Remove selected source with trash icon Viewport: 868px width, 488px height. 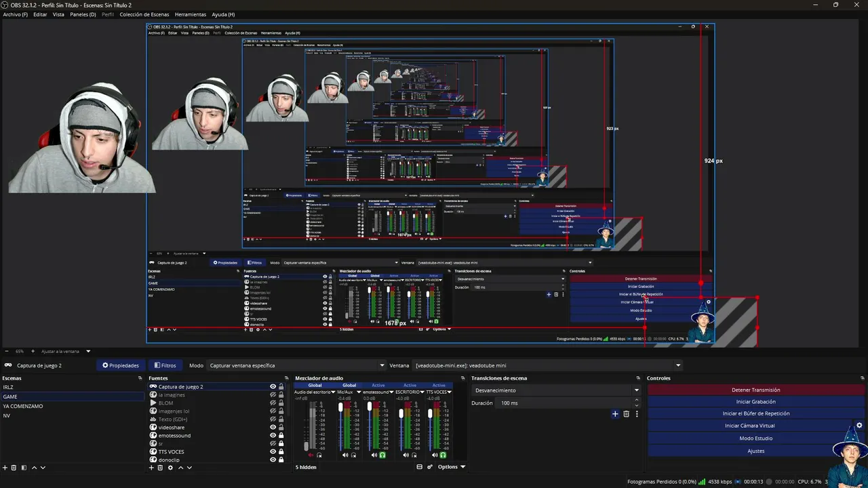click(x=161, y=468)
